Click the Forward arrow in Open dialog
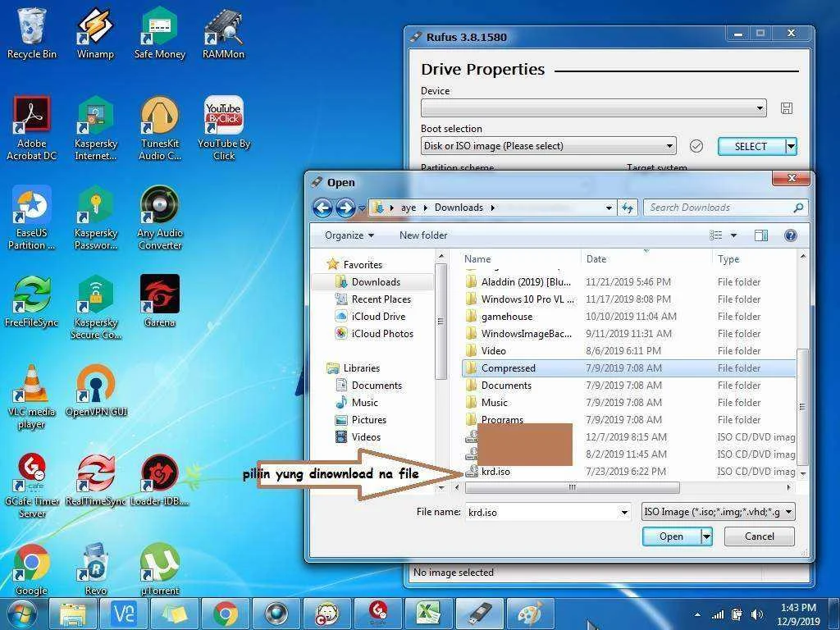Image resolution: width=840 pixels, height=630 pixels. (x=345, y=208)
